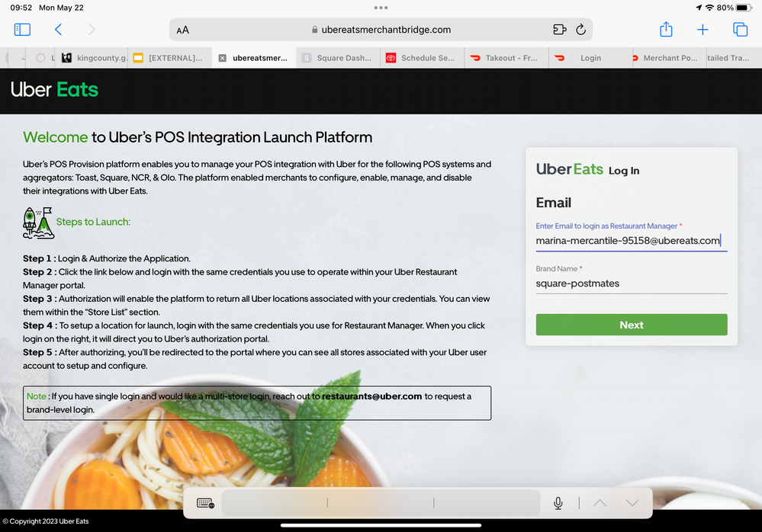Show the tab overview
The height and width of the screenshot is (532, 762).
click(740, 30)
